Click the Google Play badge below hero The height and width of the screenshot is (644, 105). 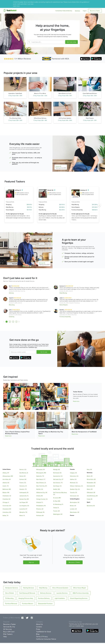click(x=96, y=59)
